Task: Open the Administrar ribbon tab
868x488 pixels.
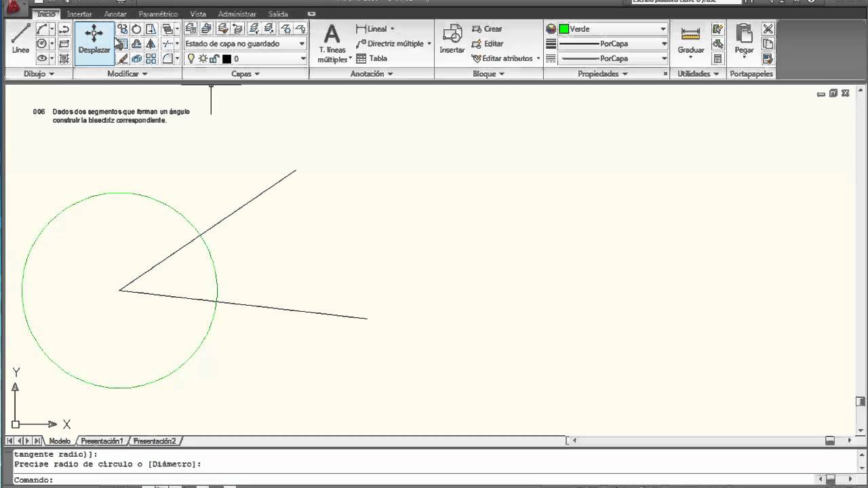Action: pos(237,14)
